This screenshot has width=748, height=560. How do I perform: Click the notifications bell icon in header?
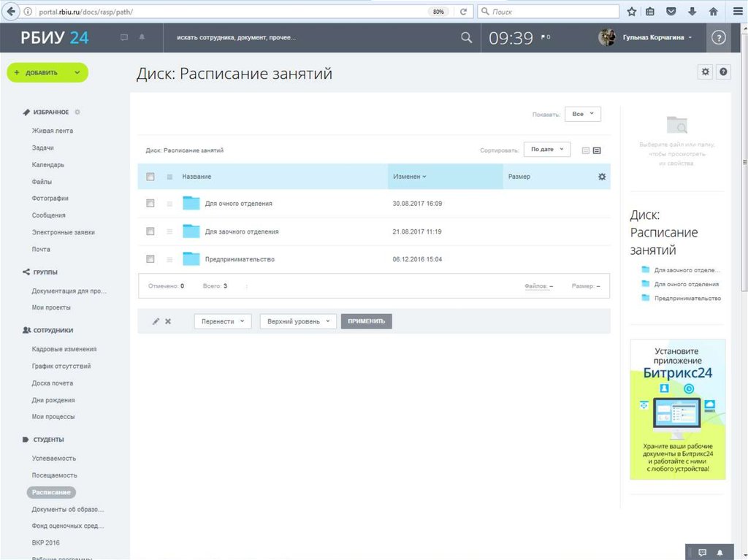click(x=142, y=37)
